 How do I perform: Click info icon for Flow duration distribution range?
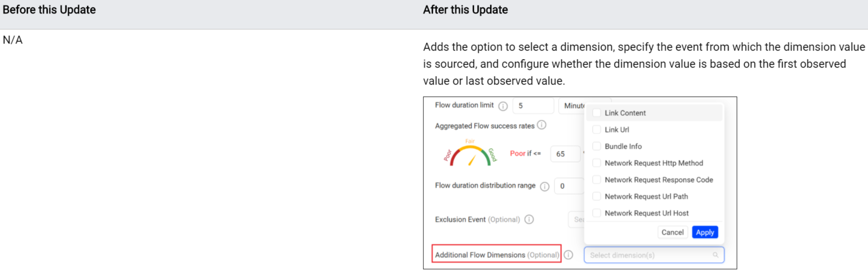[545, 186]
